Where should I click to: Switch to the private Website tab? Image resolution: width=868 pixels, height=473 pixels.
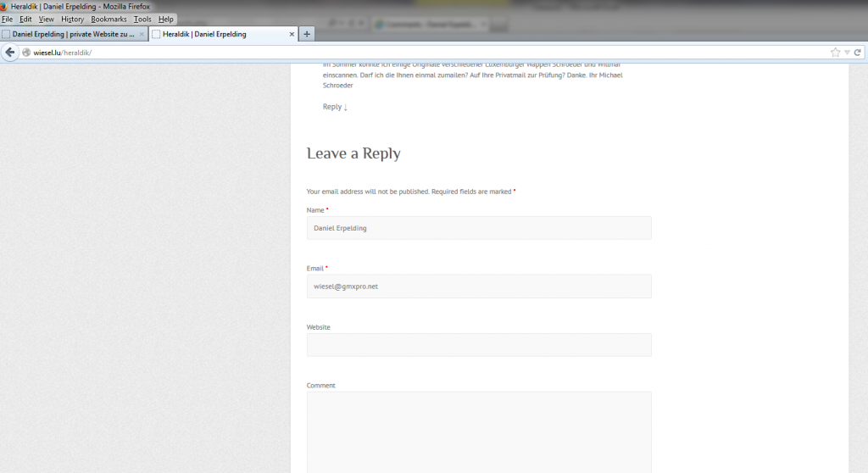click(73, 34)
